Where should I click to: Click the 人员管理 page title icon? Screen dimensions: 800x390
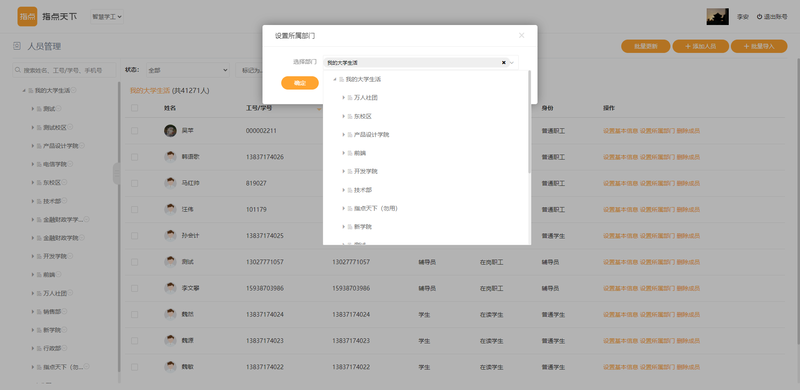point(17,46)
